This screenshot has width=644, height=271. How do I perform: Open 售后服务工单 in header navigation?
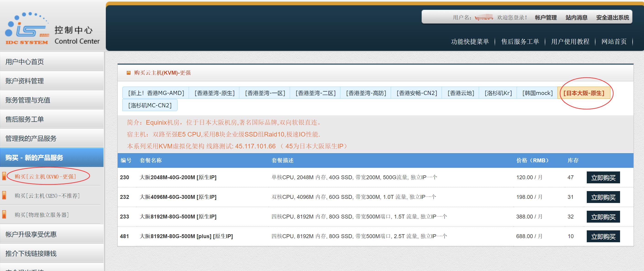(520, 42)
